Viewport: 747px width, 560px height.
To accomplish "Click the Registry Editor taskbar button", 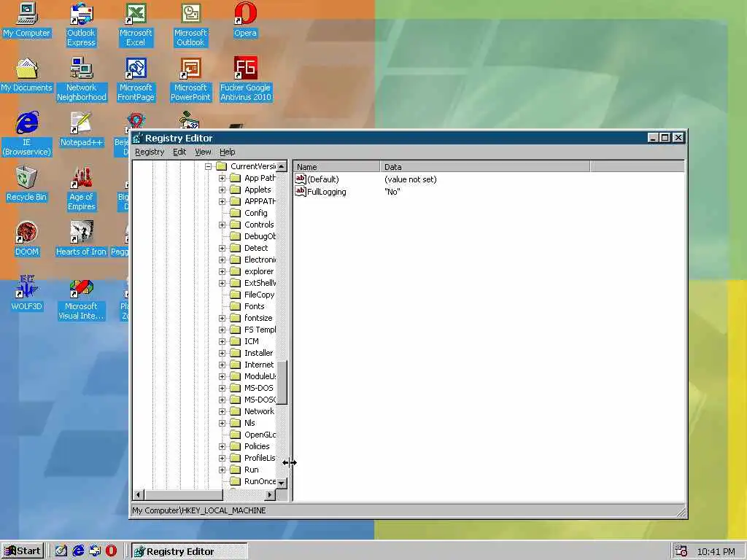I will click(x=190, y=551).
